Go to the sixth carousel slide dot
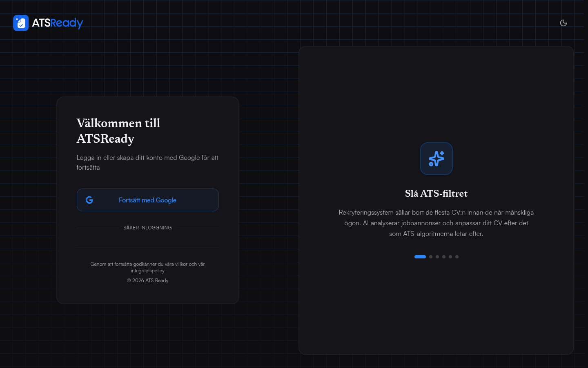This screenshot has width=588, height=368. click(457, 257)
